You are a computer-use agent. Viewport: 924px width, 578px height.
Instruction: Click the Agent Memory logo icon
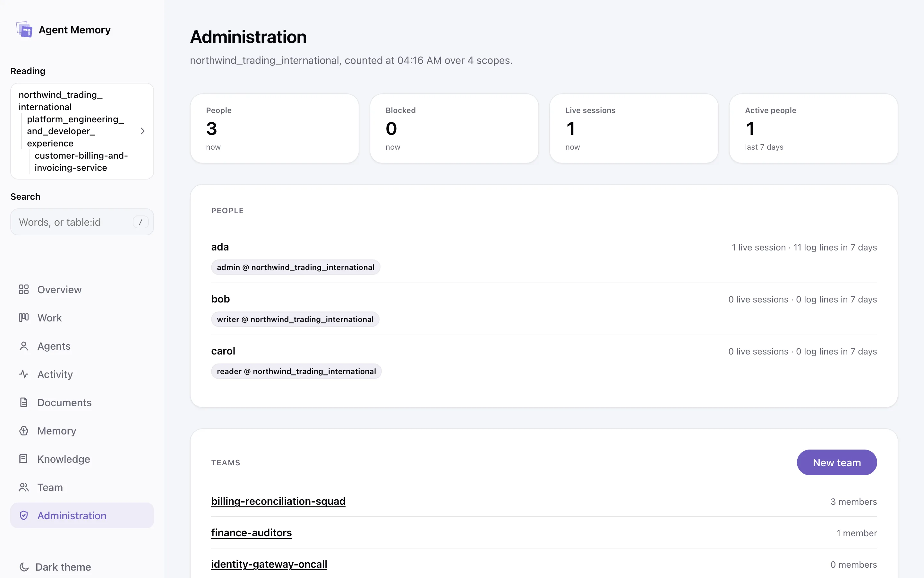point(24,30)
